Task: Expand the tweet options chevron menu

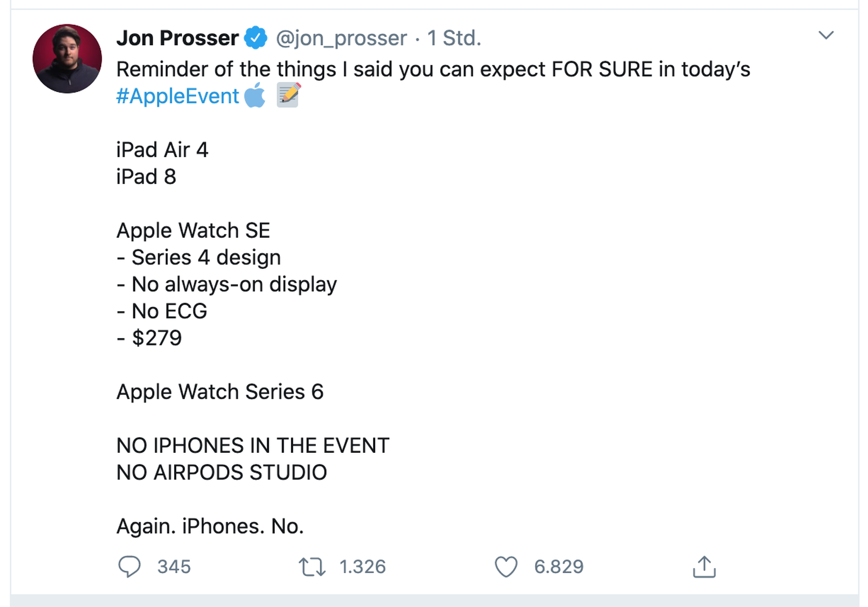Action: pos(826,36)
